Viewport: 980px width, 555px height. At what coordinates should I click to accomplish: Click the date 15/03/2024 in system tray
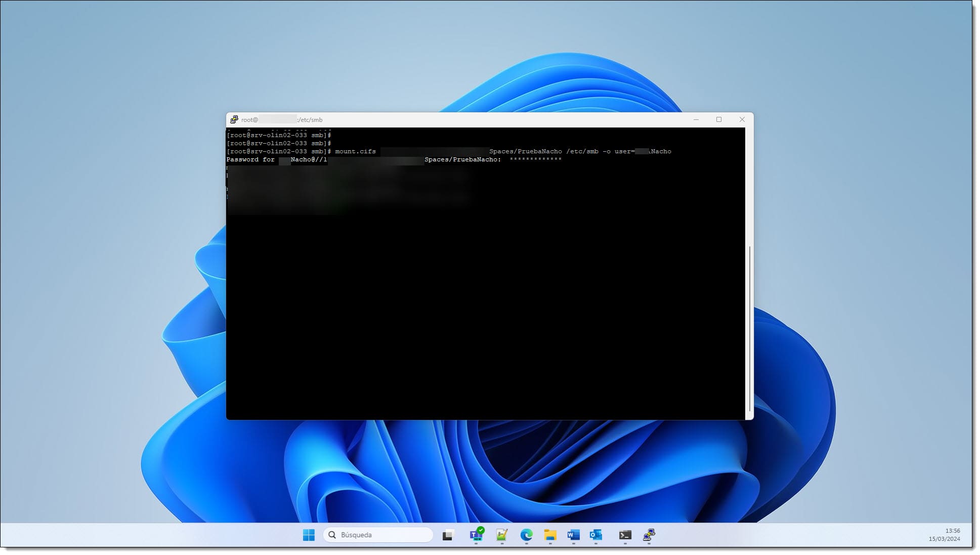(944, 539)
